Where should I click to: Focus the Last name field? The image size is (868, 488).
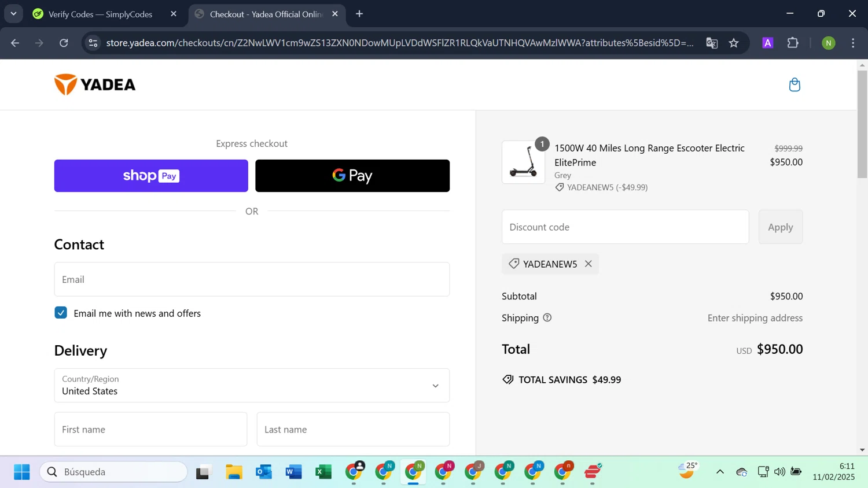click(x=353, y=429)
